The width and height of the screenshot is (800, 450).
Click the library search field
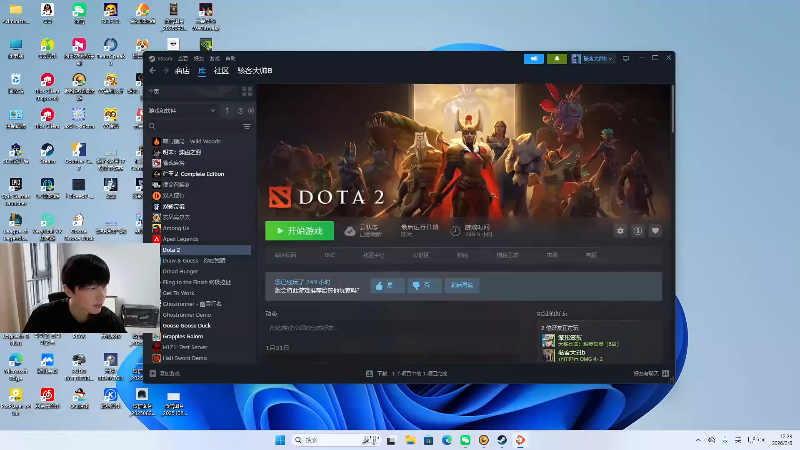(x=194, y=126)
